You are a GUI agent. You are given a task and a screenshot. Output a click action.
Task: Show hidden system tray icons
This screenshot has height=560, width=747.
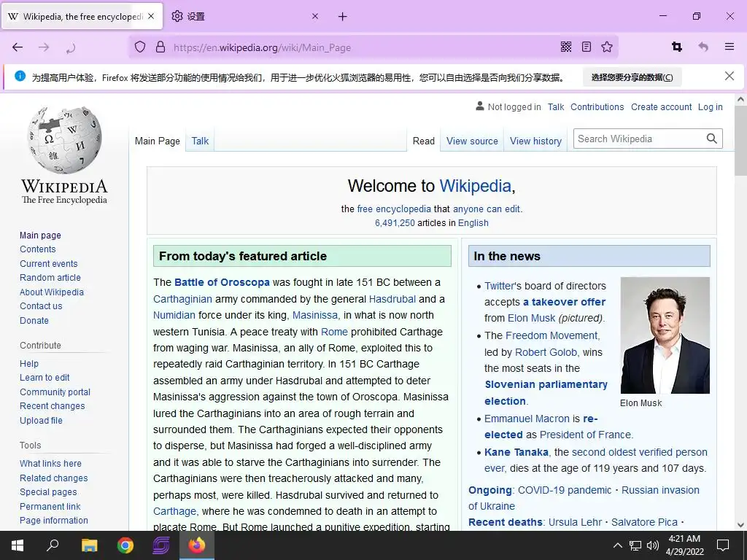click(617, 545)
